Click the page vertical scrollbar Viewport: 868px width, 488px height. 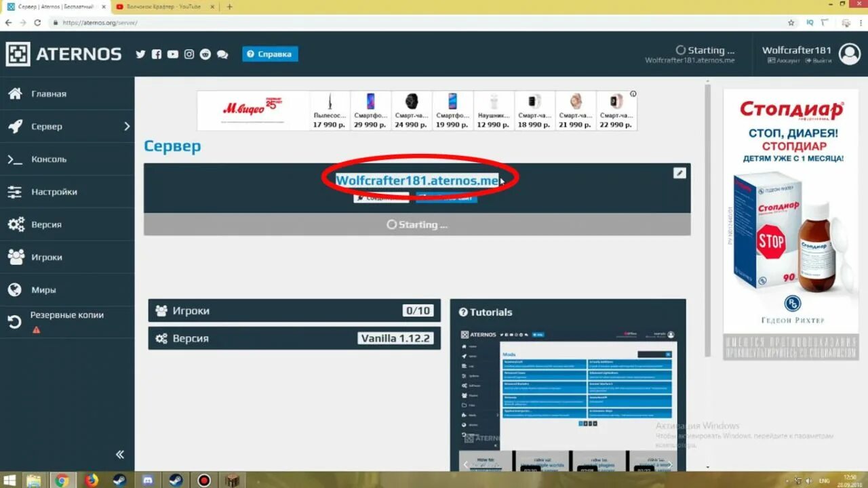[x=707, y=220]
